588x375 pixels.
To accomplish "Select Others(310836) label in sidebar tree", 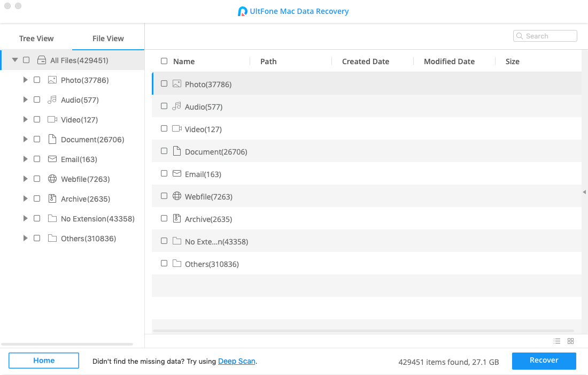I will pos(89,239).
